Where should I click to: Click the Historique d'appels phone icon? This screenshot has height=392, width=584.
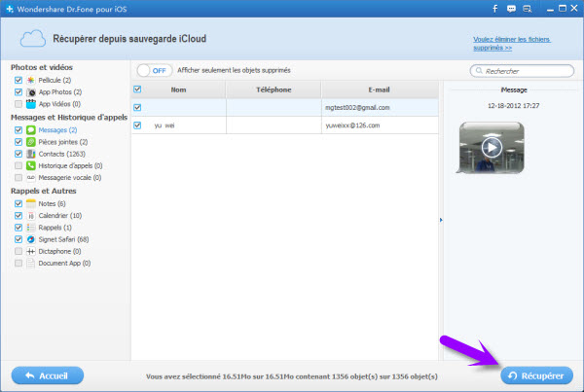pos(31,165)
